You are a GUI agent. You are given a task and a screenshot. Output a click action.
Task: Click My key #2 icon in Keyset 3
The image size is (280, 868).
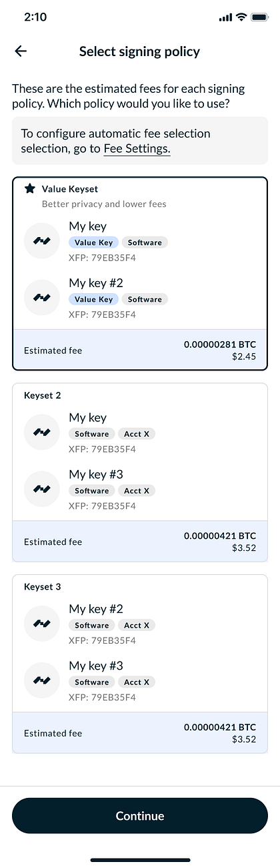pos(42,624)
